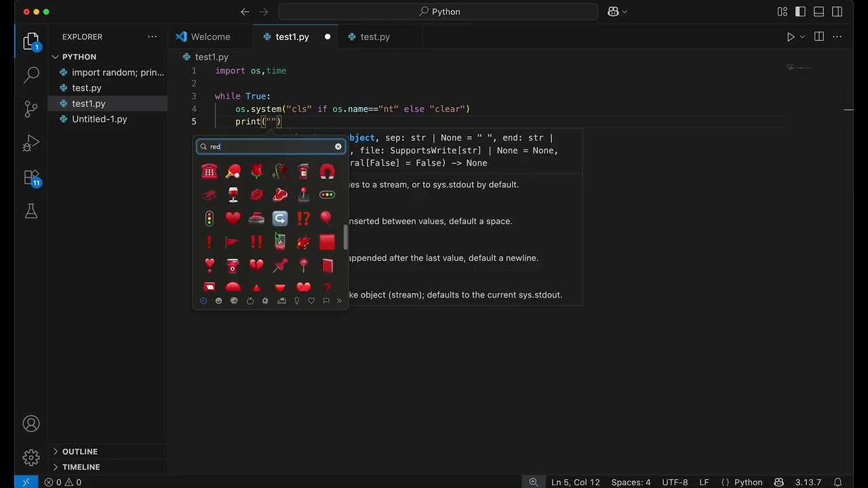Select test1.py in the Explorer
Image resolution: width=868 pixels, height=488 pixels.
click(108, 104)
